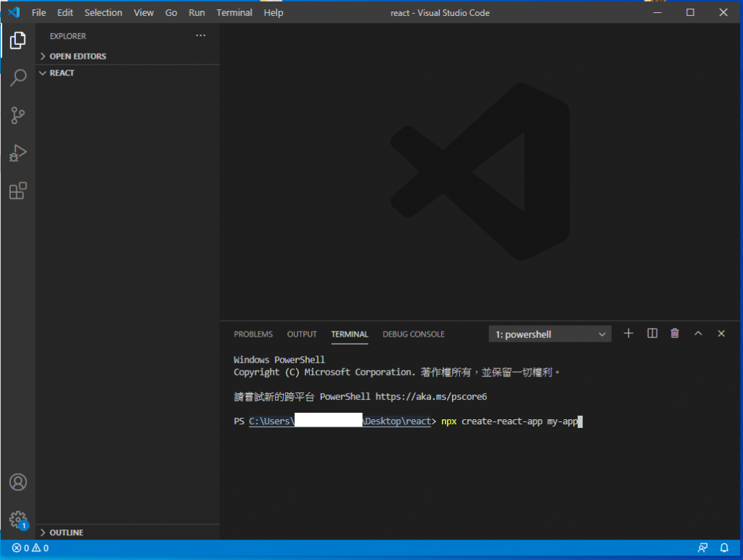Minimize the VS Code window
Image resolution: width=743 pixels, height=560 pixels.
[x=657, y=13]
